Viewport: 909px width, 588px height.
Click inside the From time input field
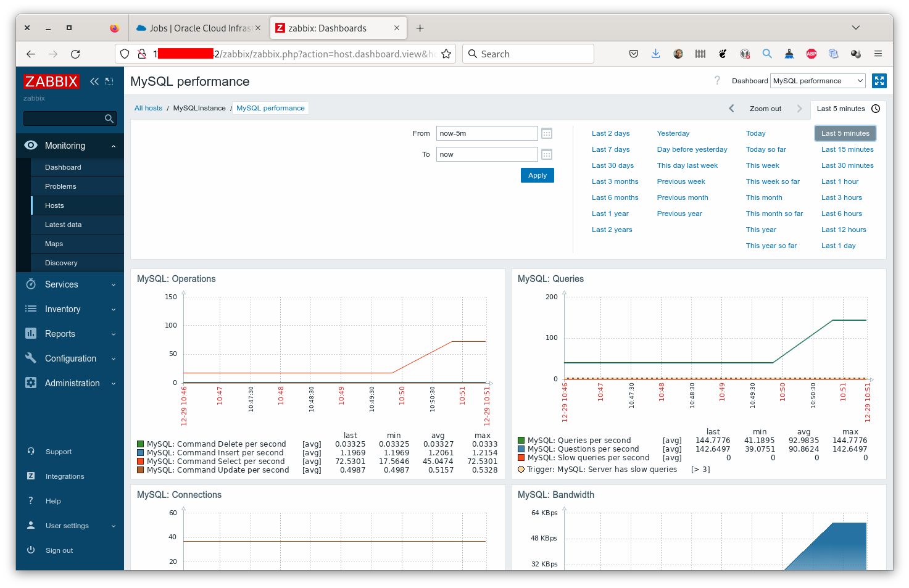(x=487, y=133)
